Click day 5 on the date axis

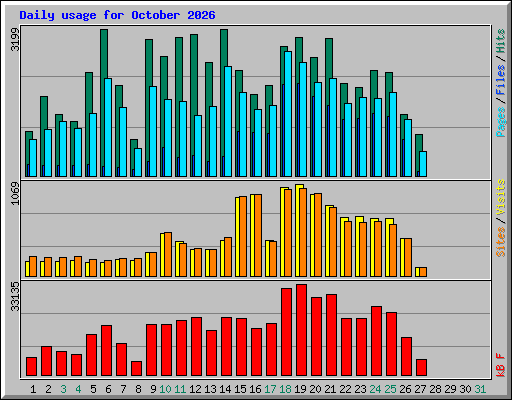(x=93, y=389)
